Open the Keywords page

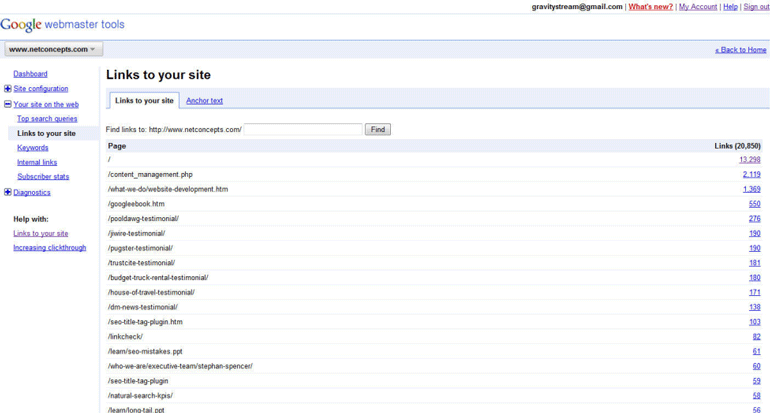[x=33, y=148]
